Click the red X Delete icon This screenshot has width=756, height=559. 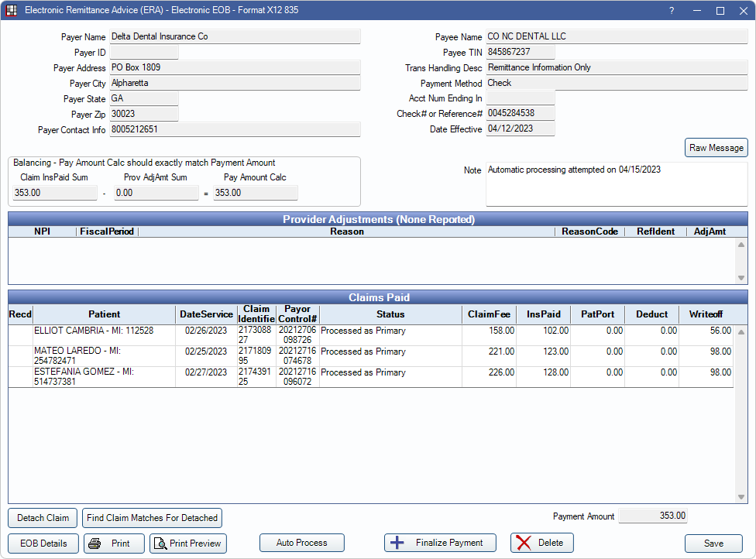(524, 543)
